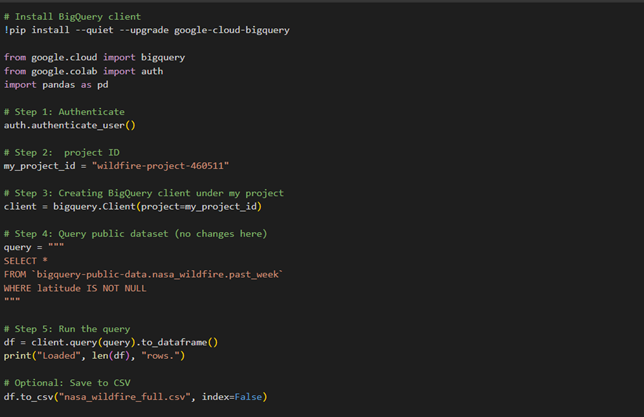Click the '# Step 5: Run the query' comment
The height and width of the screenshot is (417, 644).
67,329
